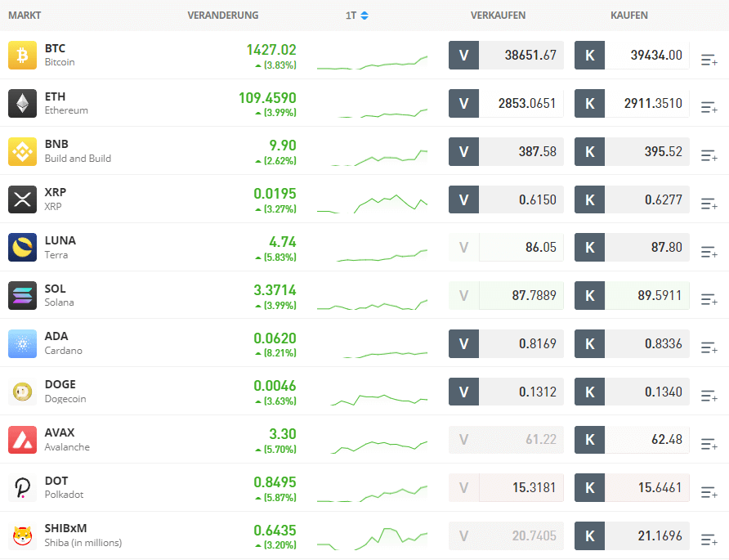This screenshot has width=729, height=560.
Task: Click the list-plus icon in DOGE row
Action: tap(709, 396)
